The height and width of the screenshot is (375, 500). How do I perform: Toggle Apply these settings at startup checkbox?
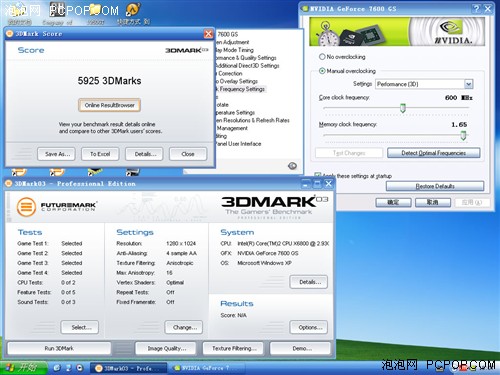pyautogui.click(x=318, y=175)
